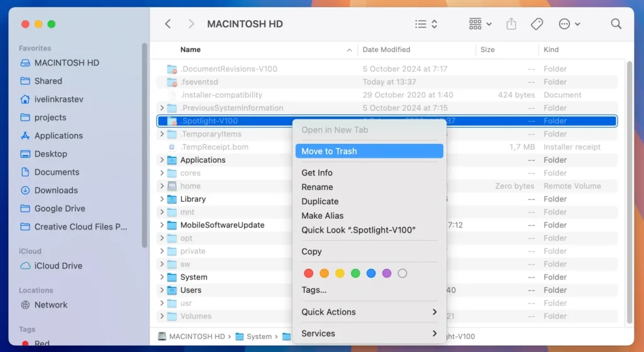This screenshot has height=352, width=644.
Task: Choose Move to Trash
Action: (369, 151)
